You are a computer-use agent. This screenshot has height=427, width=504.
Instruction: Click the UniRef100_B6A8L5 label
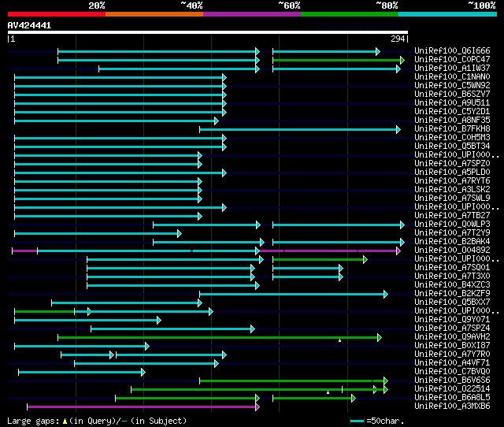[452, 398]
